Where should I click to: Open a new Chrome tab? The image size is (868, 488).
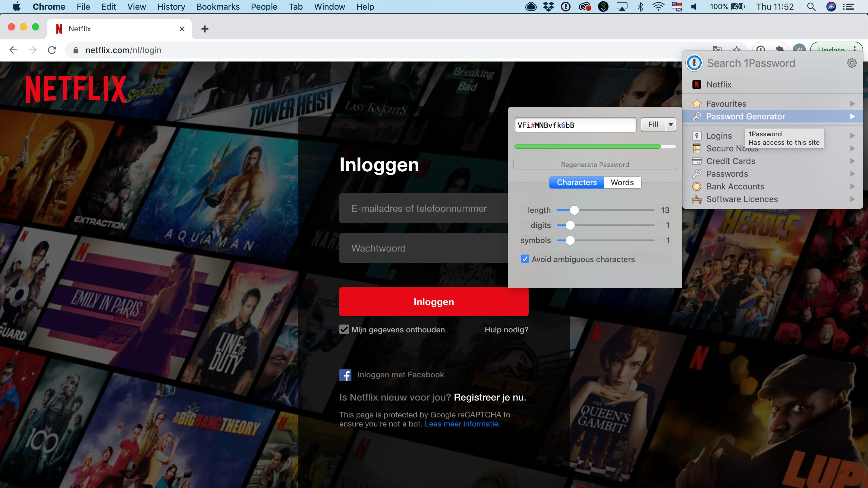pyautogui.click(x=205, y=29)
